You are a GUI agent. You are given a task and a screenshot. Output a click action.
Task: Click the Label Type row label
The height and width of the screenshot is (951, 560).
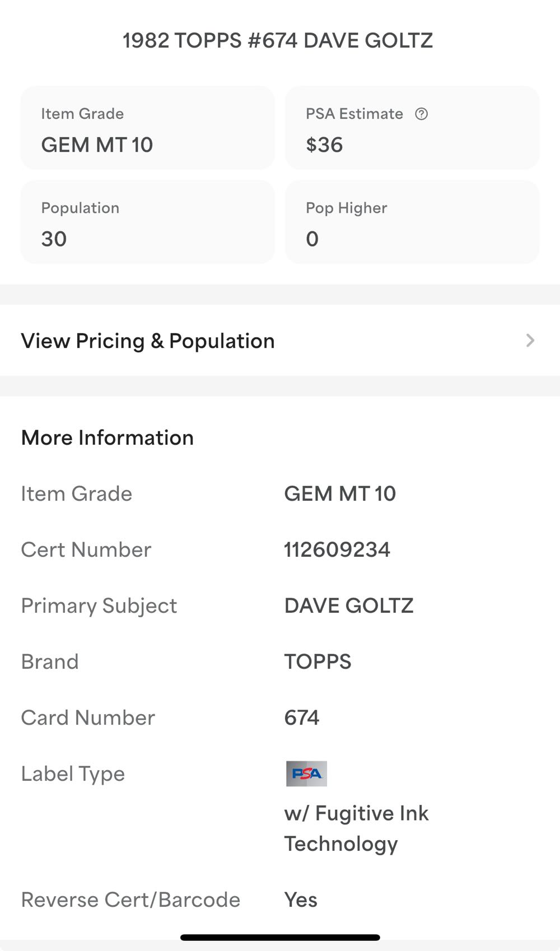point(73,773)
